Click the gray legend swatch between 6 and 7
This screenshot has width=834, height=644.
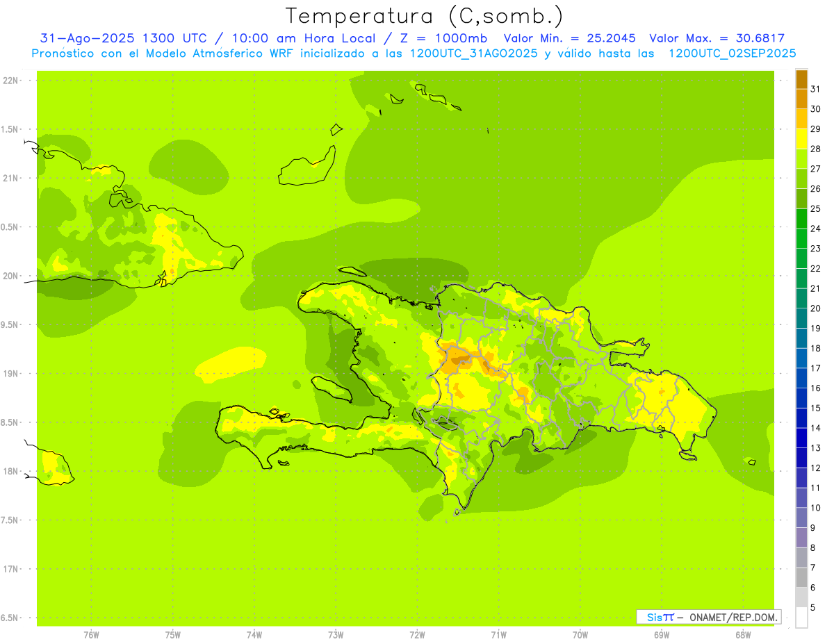(801, 577)
